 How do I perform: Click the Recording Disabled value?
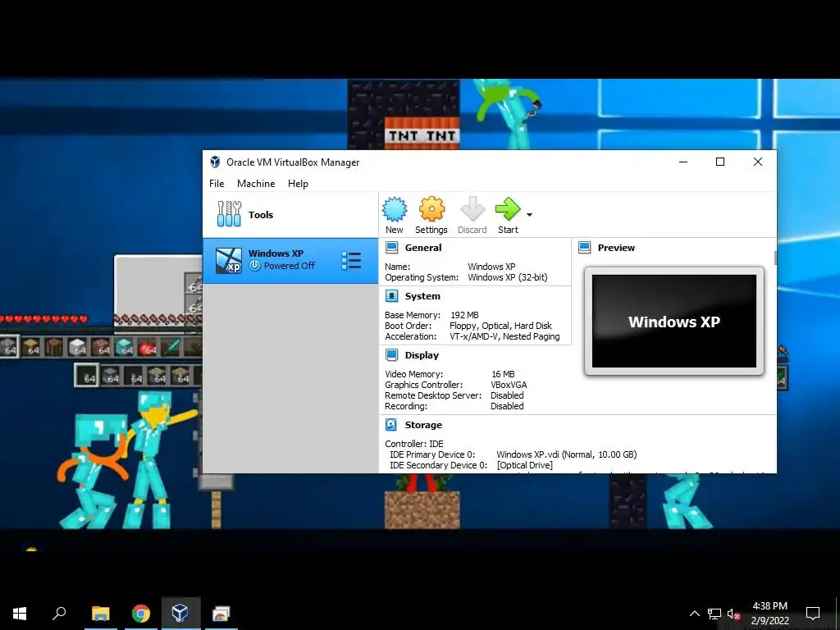[507, 406]
